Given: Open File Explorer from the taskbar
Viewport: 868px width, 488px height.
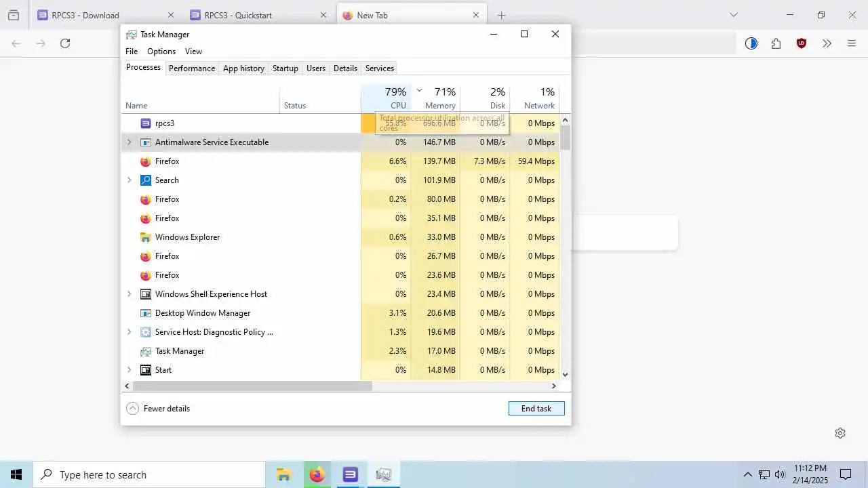Looking at the screenshot, I should (x=283, y=474).
